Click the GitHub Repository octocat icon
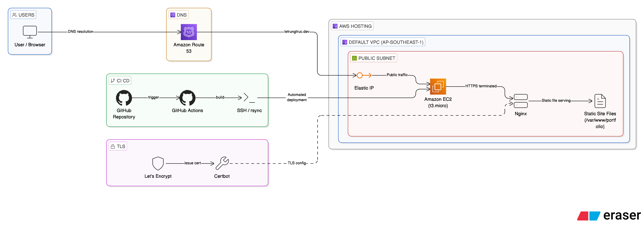644x248 pixels. 124,98
